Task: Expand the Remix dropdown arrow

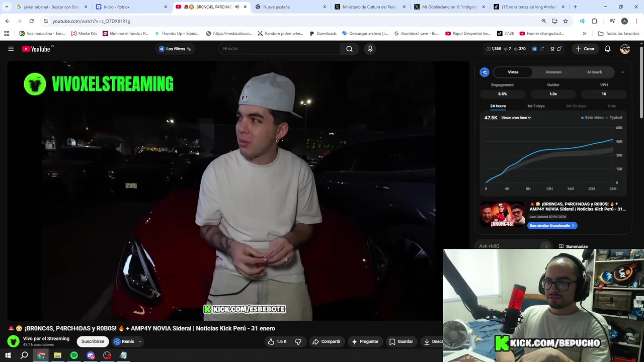Action: pos(140,341)
